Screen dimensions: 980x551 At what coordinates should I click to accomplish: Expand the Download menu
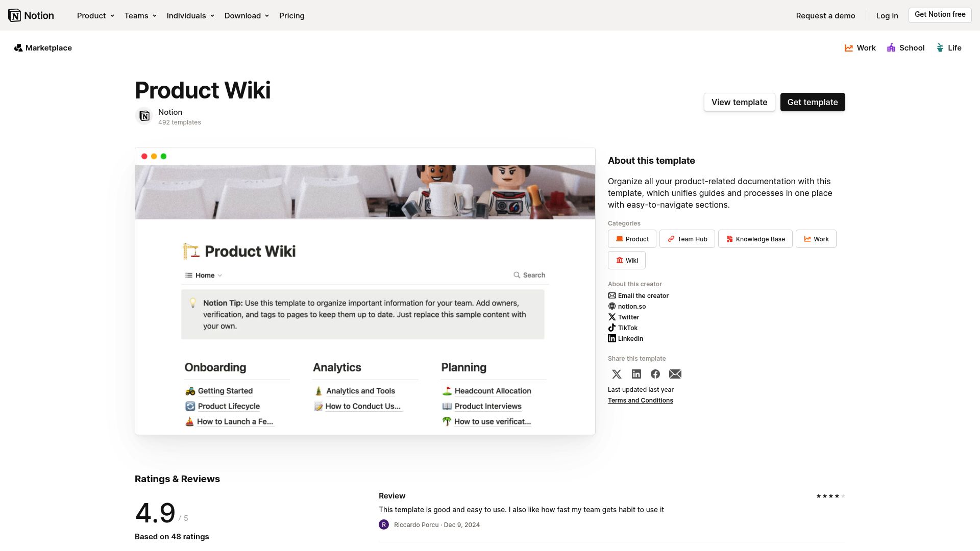point(247,16)
